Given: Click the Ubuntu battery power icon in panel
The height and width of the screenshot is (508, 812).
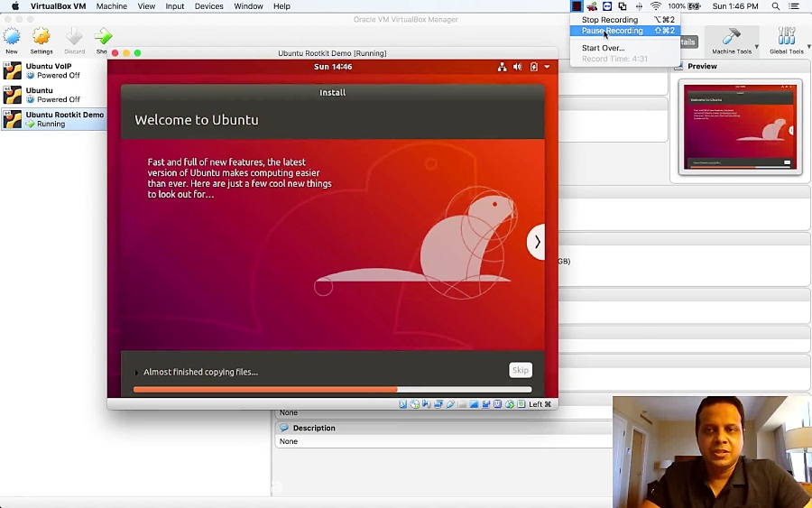Looking at the screenshot, I should pyautogui.click(x=533, y=67).
